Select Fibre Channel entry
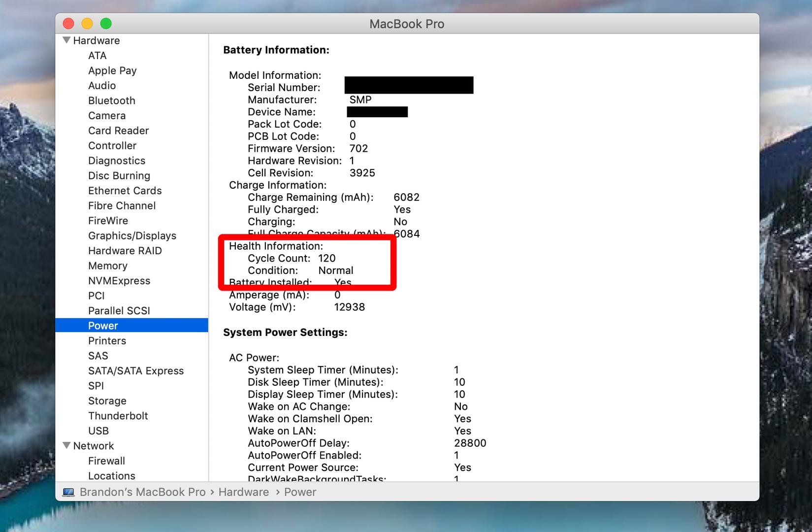 coord(122,206)
